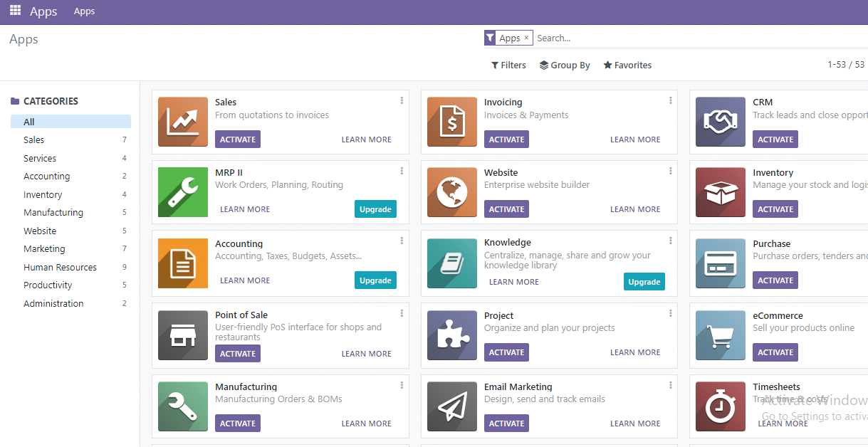This screenshot has height=447, width=868.
Task: Activate the Invoicing app
Action: [506, 139]
